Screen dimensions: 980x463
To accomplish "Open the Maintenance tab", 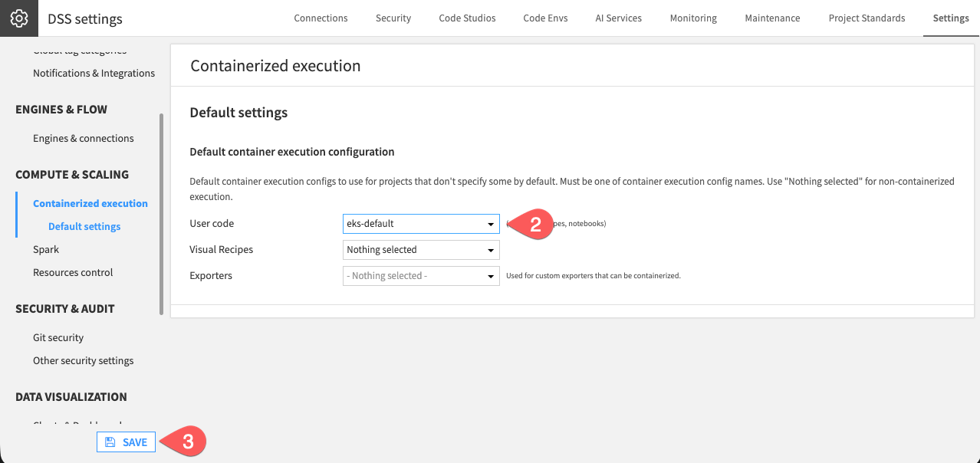I will pos(772,18).
